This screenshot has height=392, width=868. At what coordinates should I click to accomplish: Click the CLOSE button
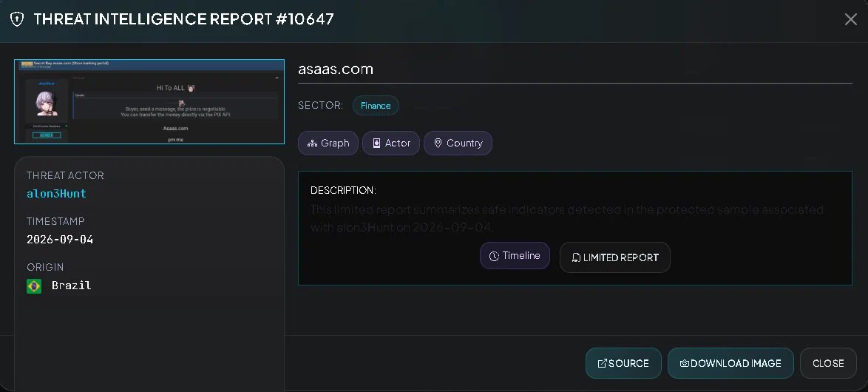[x=828, y=363]
